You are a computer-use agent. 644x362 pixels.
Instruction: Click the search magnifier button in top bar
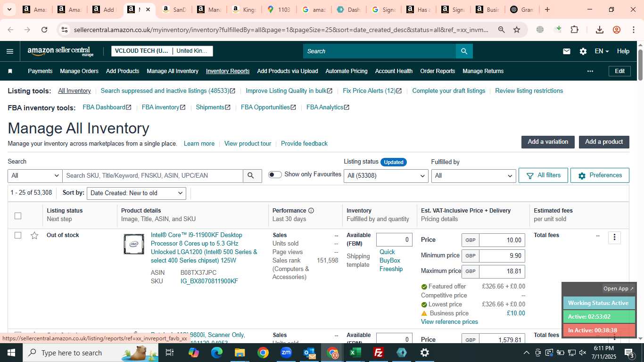coord(464,51)
